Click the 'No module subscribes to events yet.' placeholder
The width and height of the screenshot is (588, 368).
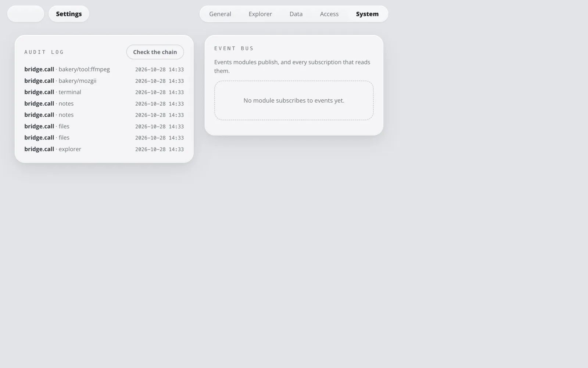(x=294, y=100)
